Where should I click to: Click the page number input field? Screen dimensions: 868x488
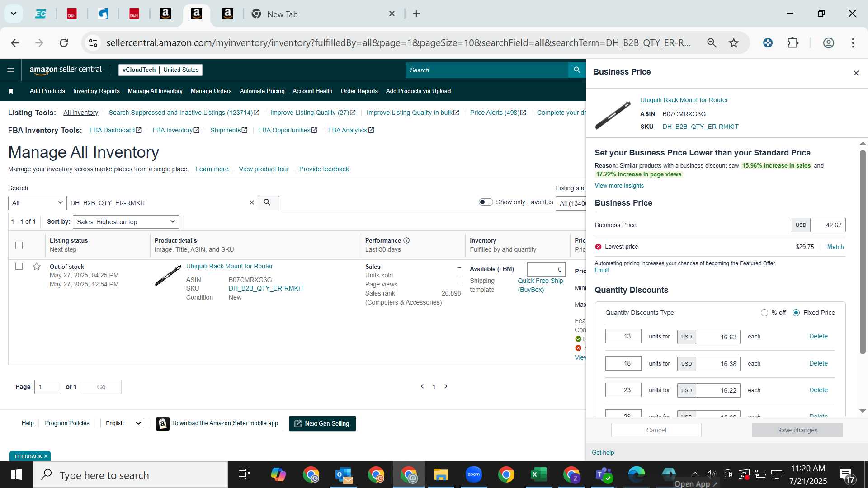48,387
